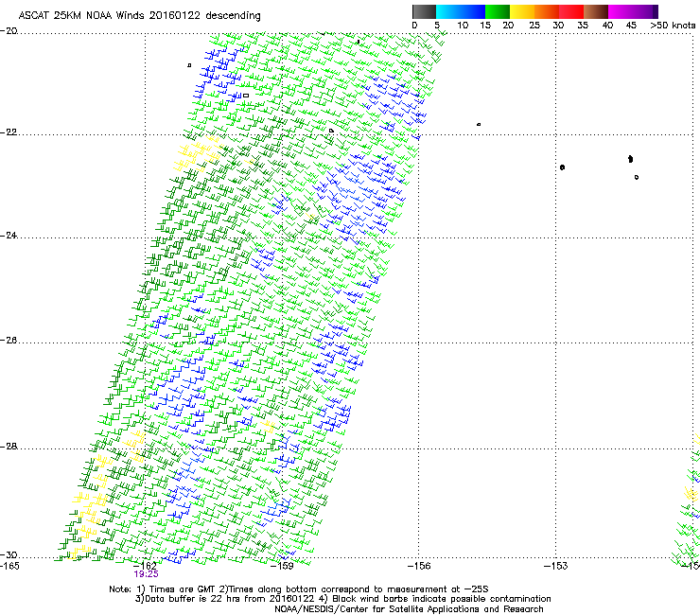Click the '-26' latitude axis label
This screenshot has width=700, height=615.
click(x=9, y=341)
